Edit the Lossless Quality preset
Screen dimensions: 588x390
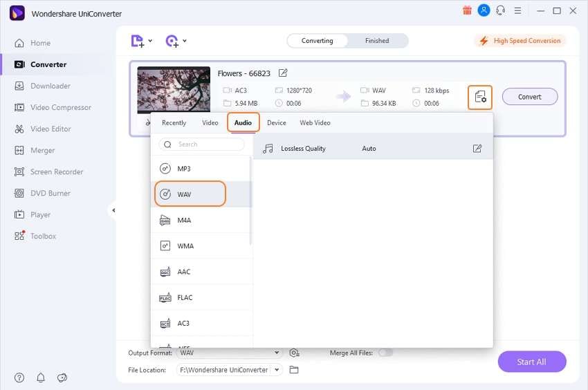click(x=477, y=149)
